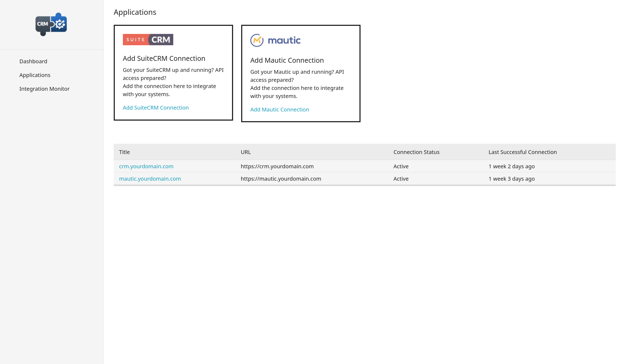The image size is (623, 364).
Task: Open crm.yourdomain.com connection title link
Action: click(146, 166)
